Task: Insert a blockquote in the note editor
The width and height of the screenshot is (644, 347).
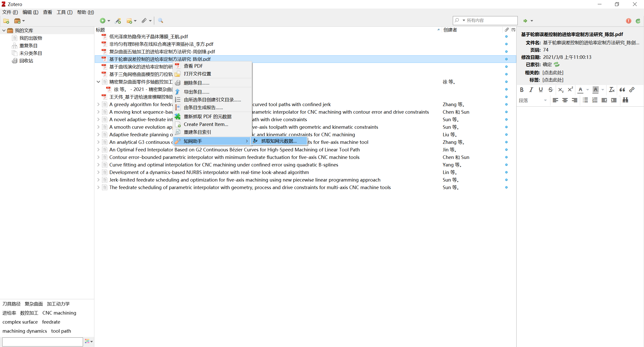Action: [622, 90]
